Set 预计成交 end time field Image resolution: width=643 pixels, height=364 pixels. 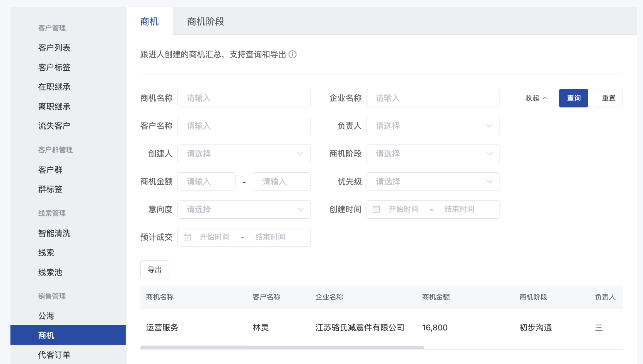point(270,237)
